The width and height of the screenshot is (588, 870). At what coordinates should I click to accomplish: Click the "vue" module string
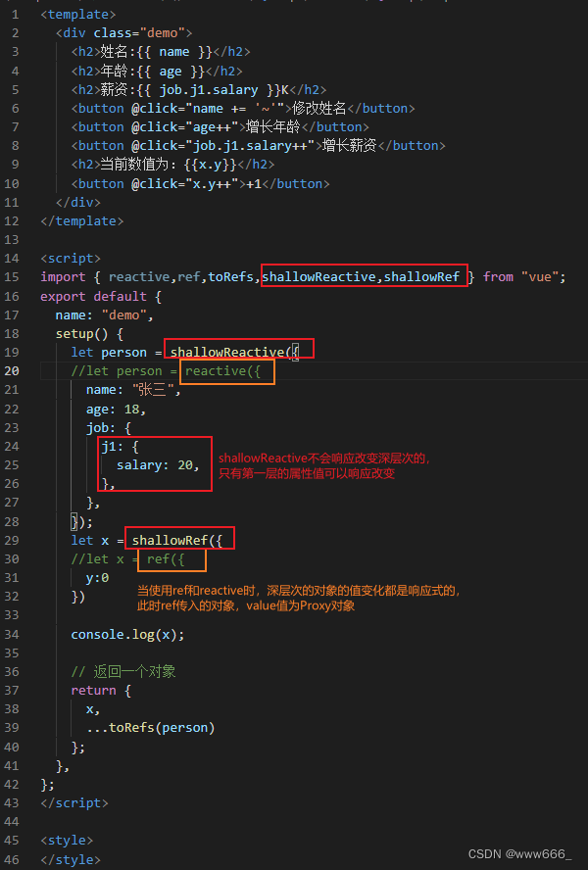coord(540,277)
